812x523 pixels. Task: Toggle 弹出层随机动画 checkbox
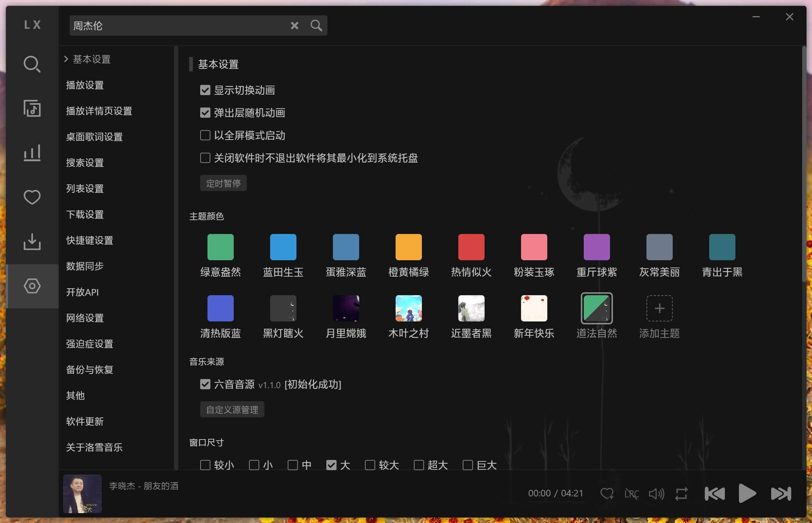pos(205,113)
